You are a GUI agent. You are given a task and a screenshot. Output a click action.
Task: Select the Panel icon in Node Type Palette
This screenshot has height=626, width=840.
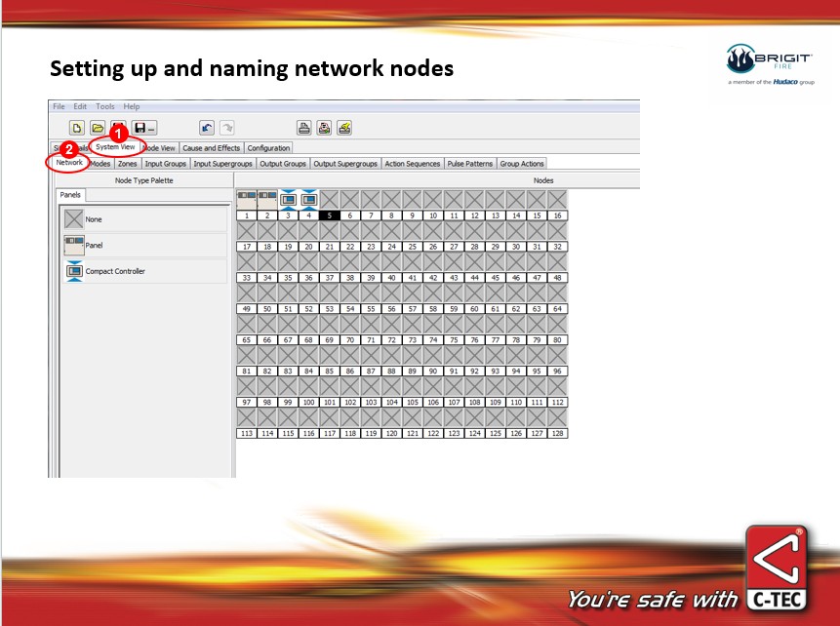[x=74, y=246]
